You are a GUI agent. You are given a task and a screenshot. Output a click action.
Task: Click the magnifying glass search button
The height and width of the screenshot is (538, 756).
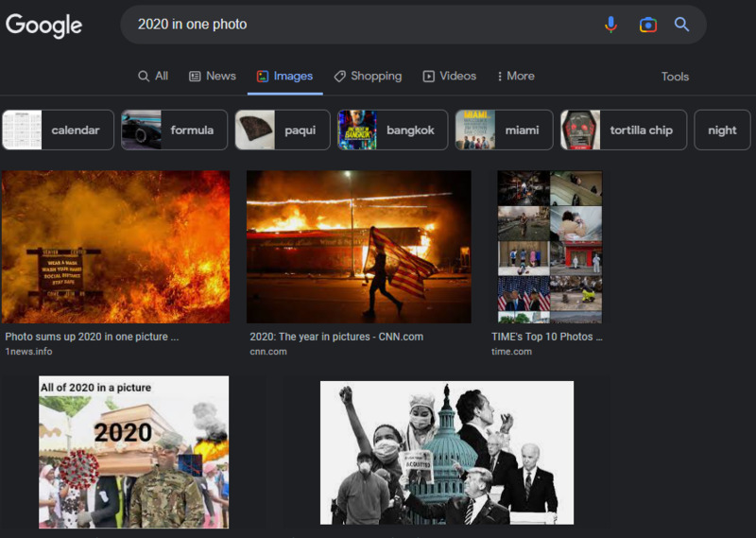click(x=681, y=25)
